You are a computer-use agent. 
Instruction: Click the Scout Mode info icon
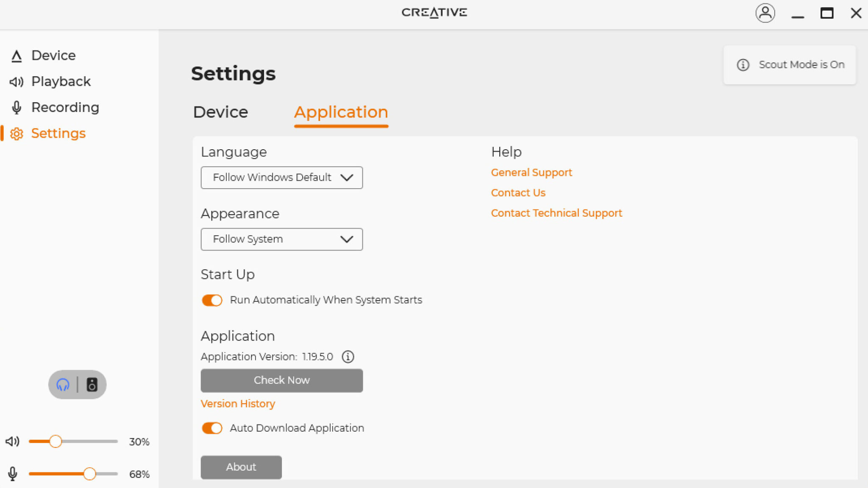click(743, 65)
